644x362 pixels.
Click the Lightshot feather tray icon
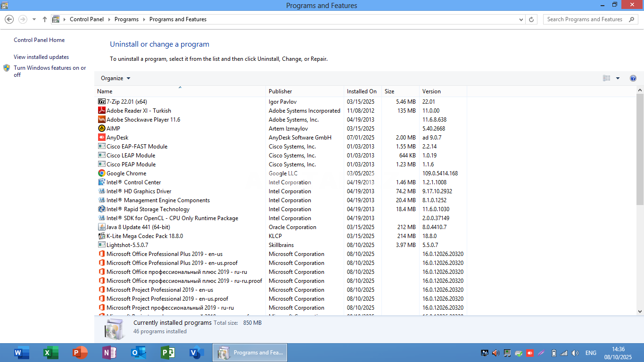(x=541, y=353)
